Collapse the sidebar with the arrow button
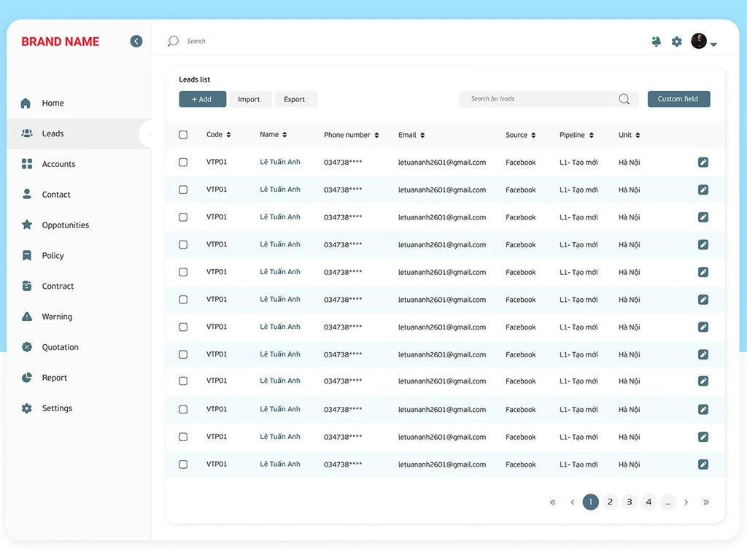Screen dimensions: 747x560 pos(136,42)
